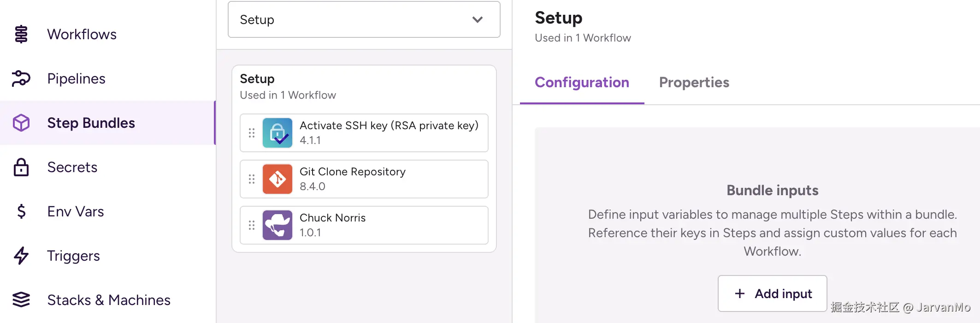Click the Step Bundles cube icon
The height and width of the screenshot is (323, 980).
[21, 123]
